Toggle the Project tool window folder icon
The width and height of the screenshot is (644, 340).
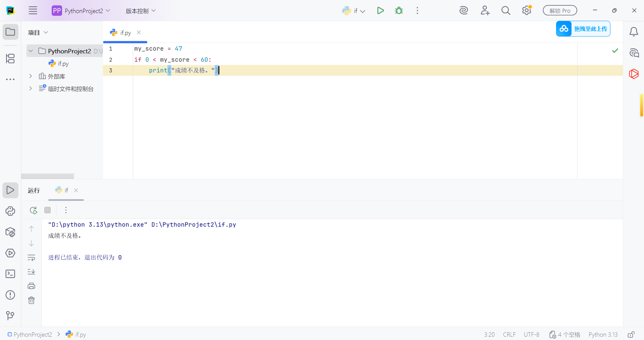coord(10,32)
